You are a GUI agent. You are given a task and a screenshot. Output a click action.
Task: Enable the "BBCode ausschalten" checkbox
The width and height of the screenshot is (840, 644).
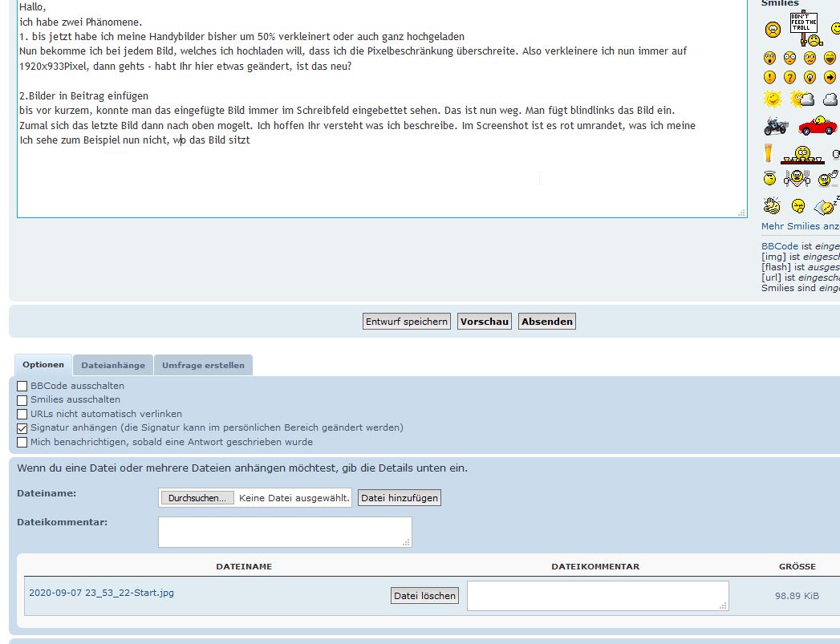coord(22,386)
